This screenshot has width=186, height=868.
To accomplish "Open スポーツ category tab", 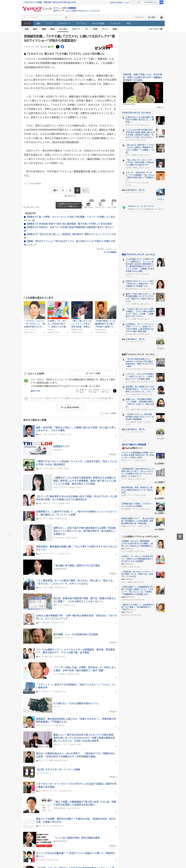I will click(x=76, y=29).
